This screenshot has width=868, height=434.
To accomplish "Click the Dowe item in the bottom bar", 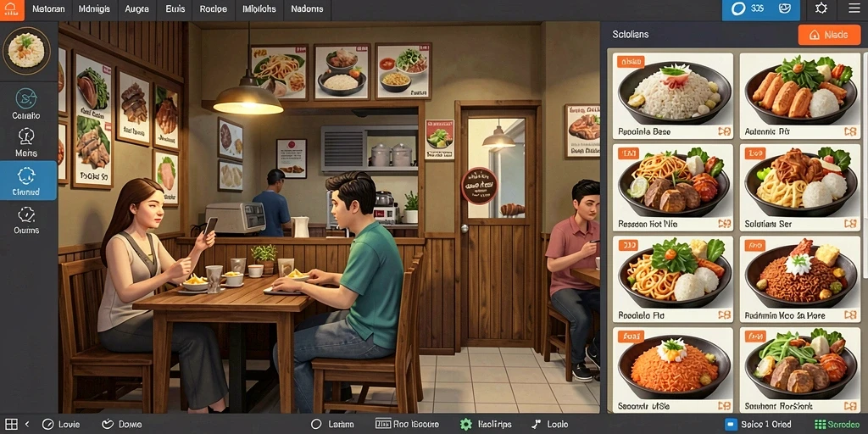I will pyautogui.click(x=122, y=425).
